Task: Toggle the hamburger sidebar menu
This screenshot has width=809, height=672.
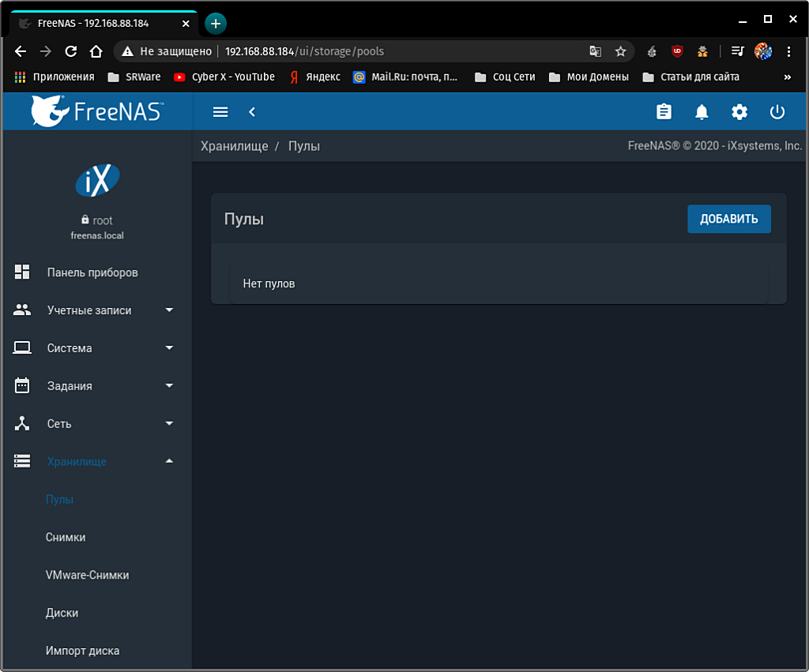Action: [x=220, y=112]
